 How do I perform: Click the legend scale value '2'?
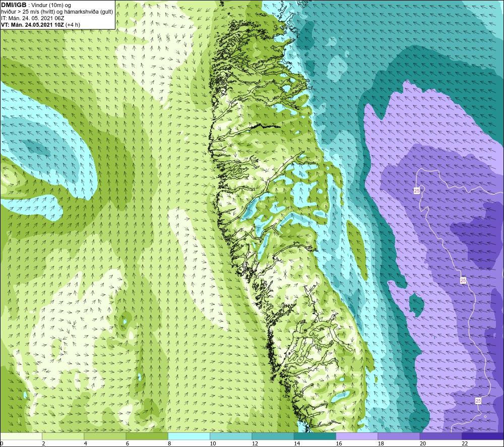pyautogui.click(x=43, y=443)
